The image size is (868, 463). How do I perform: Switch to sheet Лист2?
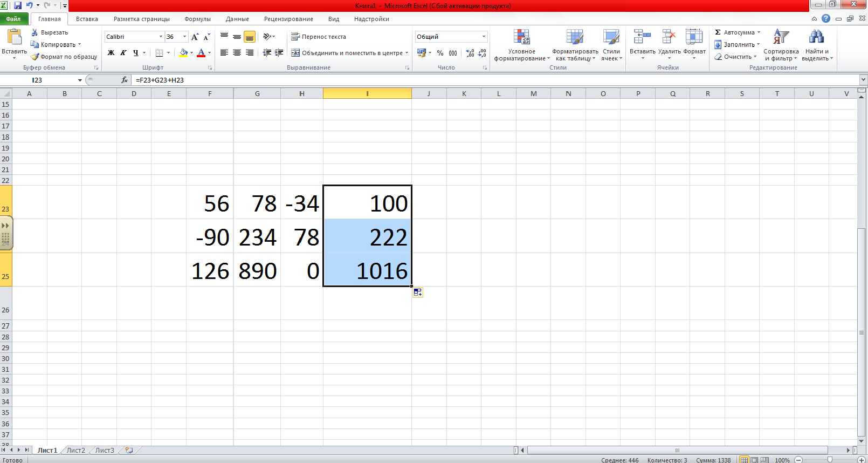pyautogui.click(x=76, y=450)
